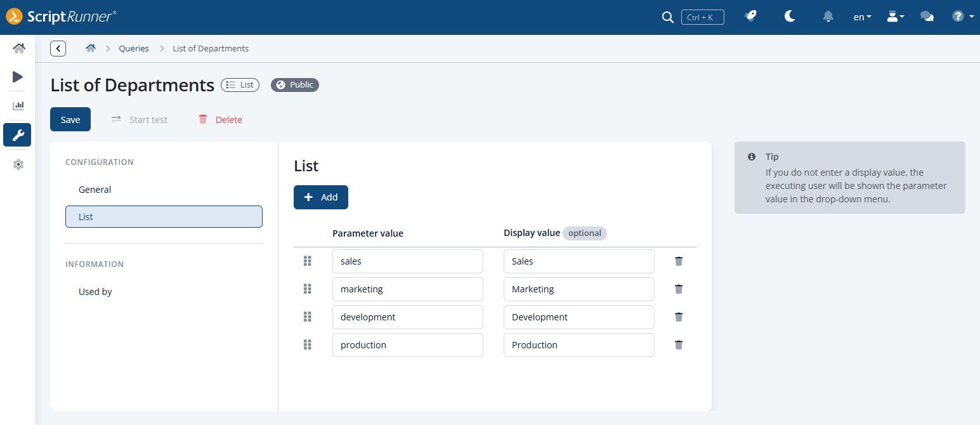
Task: Click the ScriptRunner logo
Action: tap(61, 16)
